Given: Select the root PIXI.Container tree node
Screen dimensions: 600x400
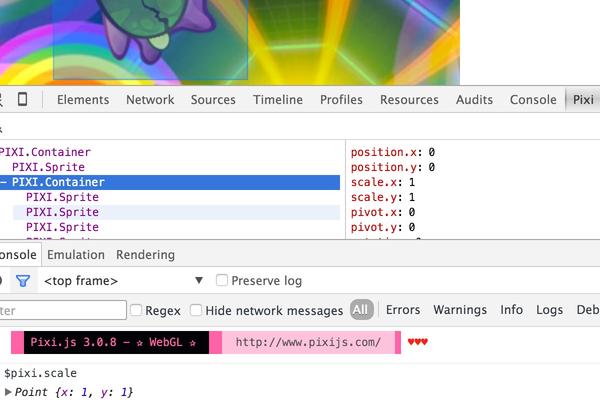Looking at the screenshot, I should coord(45,152).
